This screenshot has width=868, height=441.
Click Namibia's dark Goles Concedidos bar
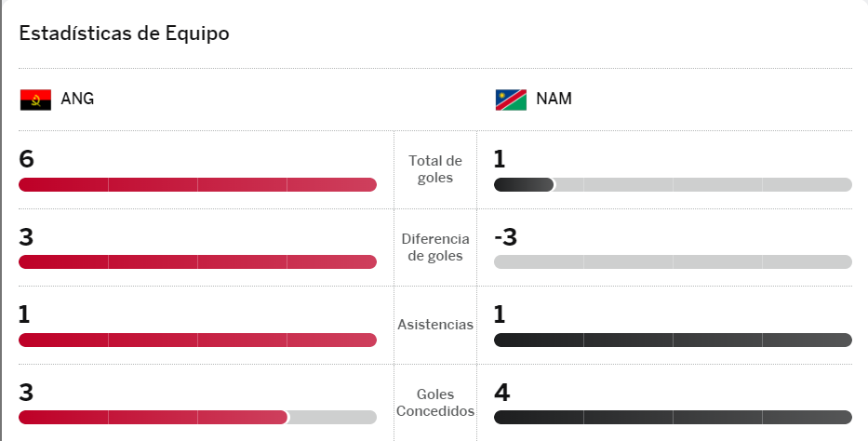tap(673, 418)
